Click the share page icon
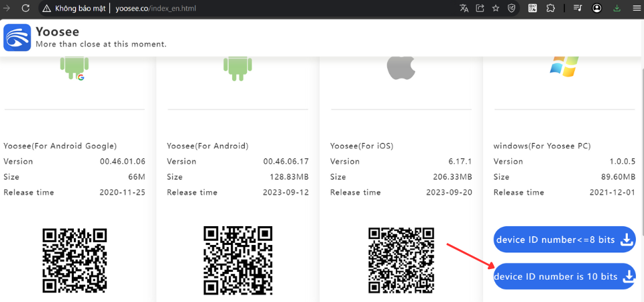The height and width of the screenshot is (302, 644). (x=480, y=8)
